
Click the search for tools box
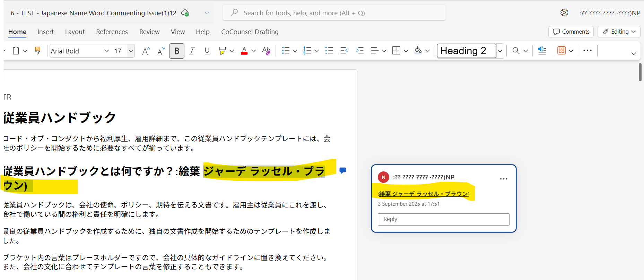pyautogui.click(x=334, y=13)
